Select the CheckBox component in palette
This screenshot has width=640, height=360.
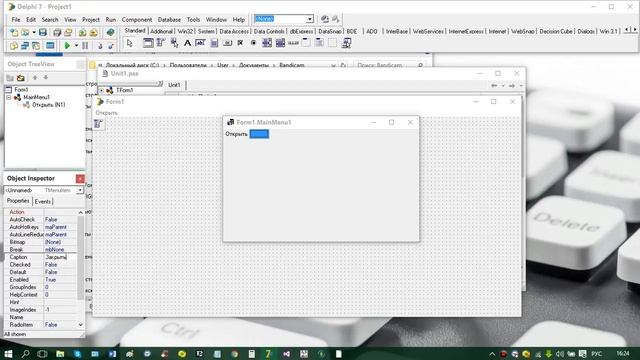click(x=240, y=43)
